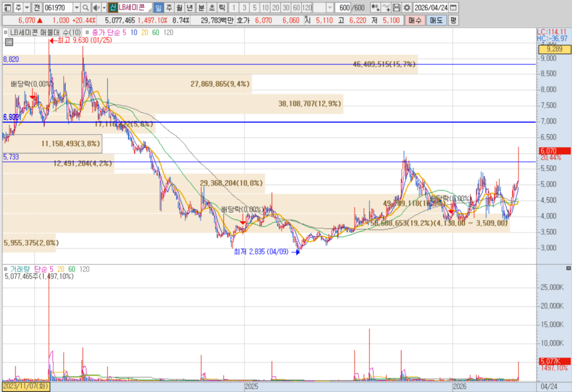This screenshot has width=572, height=392.
Task: Open the custom period dropdown arrow
Action: [330, 8]
